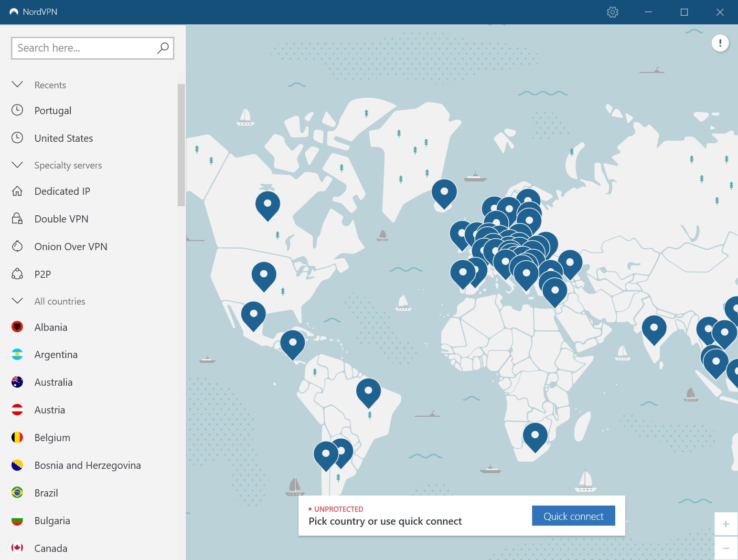The image size is (738, 560).
Task: Click the Double VPN padlock icon
Action: pos(17,219)
